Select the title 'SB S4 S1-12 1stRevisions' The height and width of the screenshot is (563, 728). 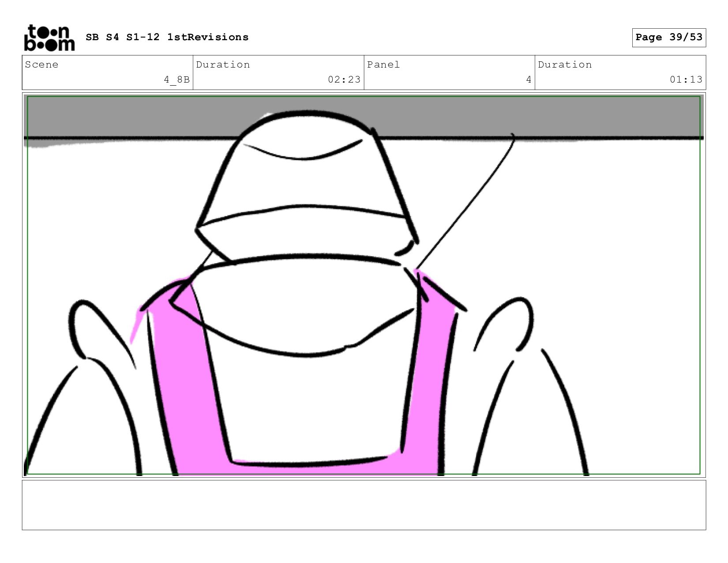[167, 37]
